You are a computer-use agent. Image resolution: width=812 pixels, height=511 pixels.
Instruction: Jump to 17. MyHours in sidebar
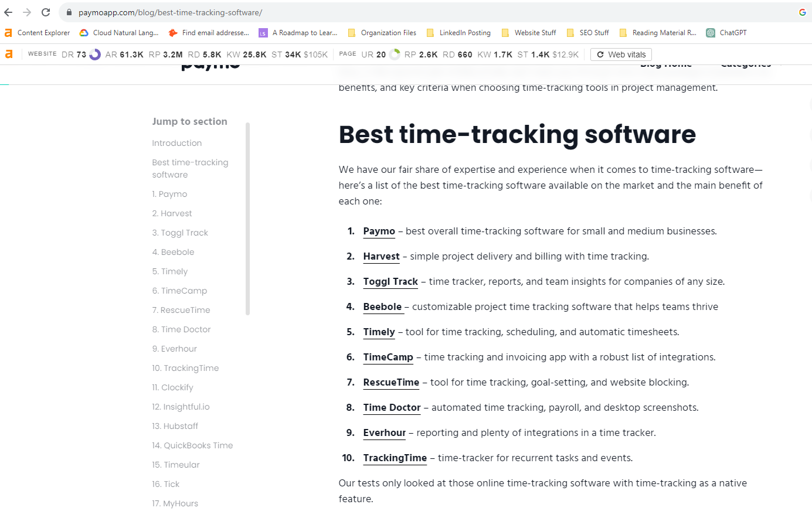coord(175,503)
